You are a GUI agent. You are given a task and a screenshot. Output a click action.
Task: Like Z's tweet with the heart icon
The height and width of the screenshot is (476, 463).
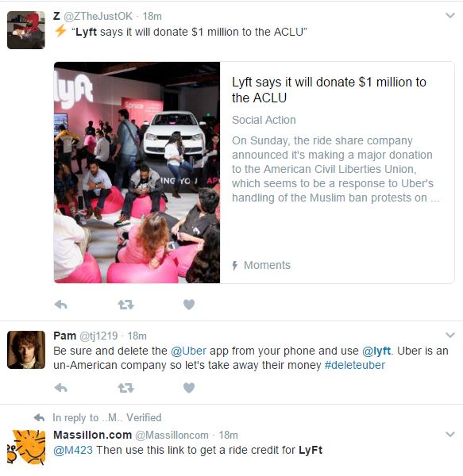click(189, 304)
